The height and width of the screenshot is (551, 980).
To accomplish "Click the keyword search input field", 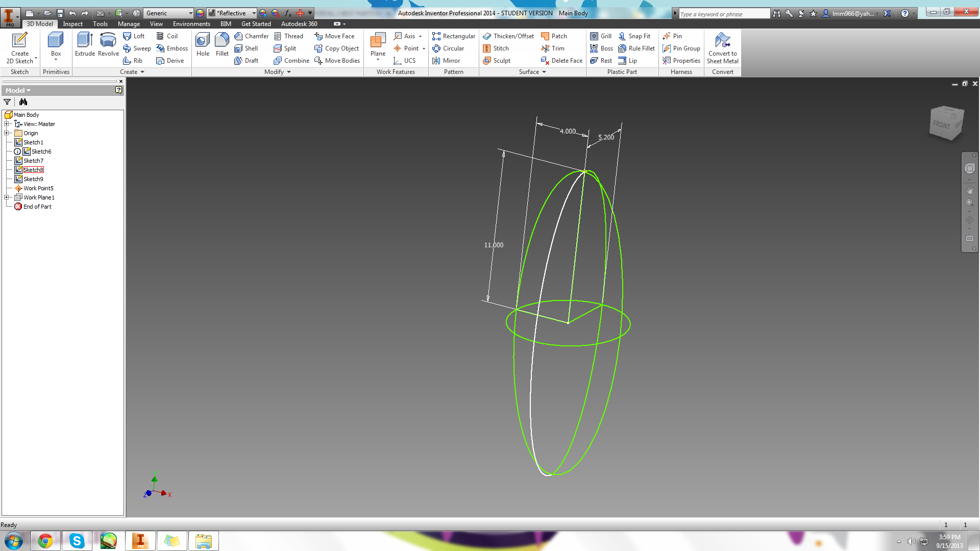I will click(723, 14).
